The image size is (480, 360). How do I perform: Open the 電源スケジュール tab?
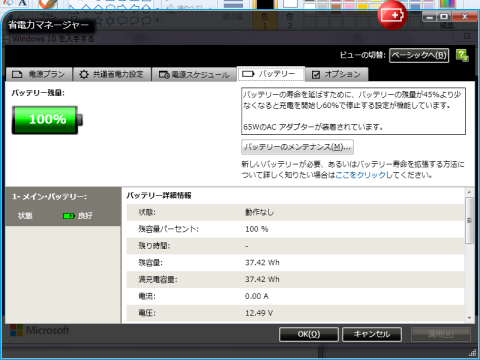point(194,74)
